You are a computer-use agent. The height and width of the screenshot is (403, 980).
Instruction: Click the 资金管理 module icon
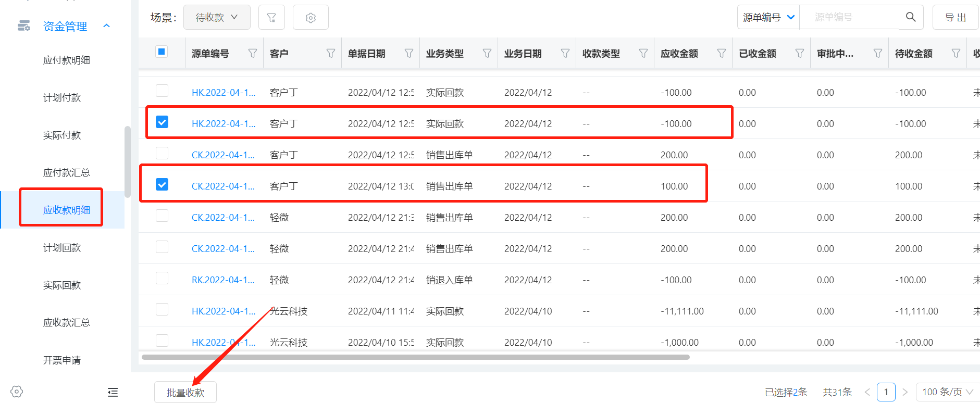pos(24,26)
